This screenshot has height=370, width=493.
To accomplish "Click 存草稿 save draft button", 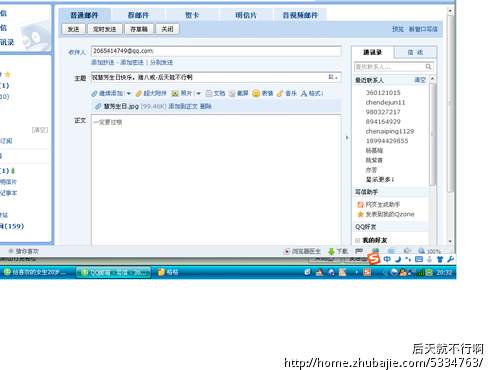I will (139, 29).
